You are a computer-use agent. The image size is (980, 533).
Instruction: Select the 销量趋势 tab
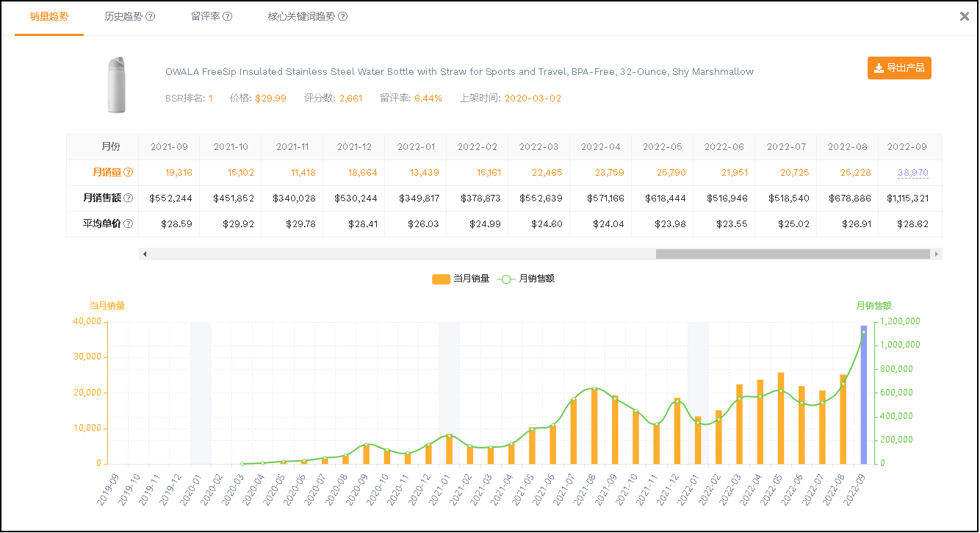[x=49, y=17]
